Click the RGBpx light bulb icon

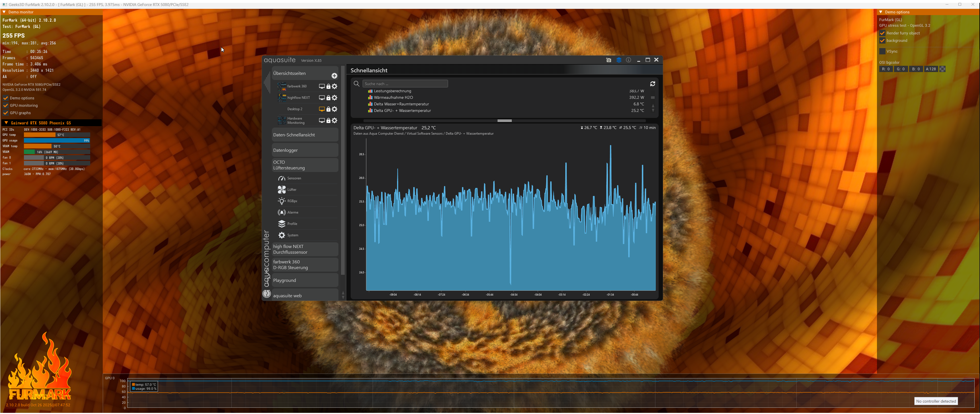tap(282, 201)
